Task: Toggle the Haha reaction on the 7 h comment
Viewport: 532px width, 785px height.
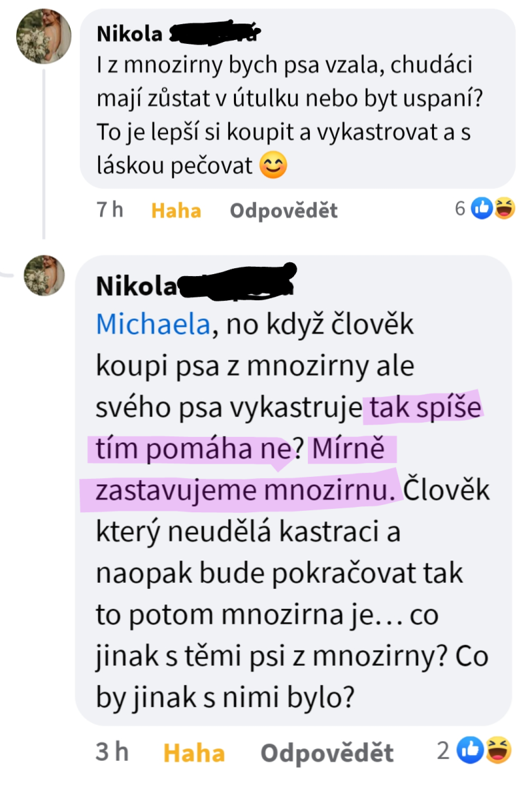Action: (x=176, y=211)
